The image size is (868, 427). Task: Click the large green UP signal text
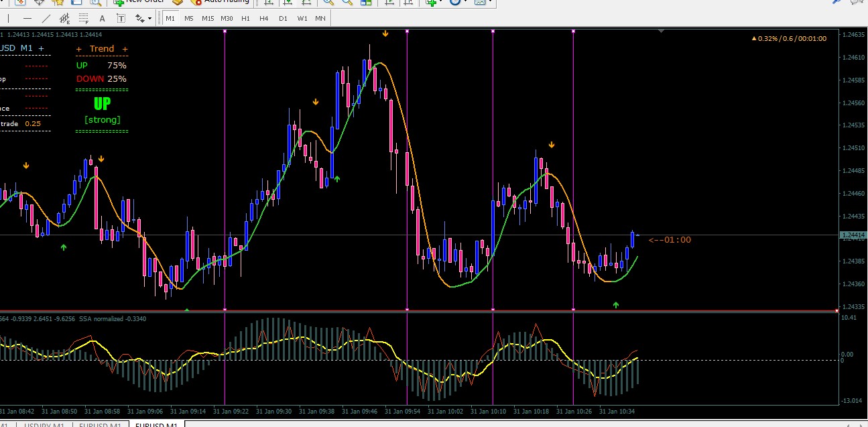pos(102,104)
